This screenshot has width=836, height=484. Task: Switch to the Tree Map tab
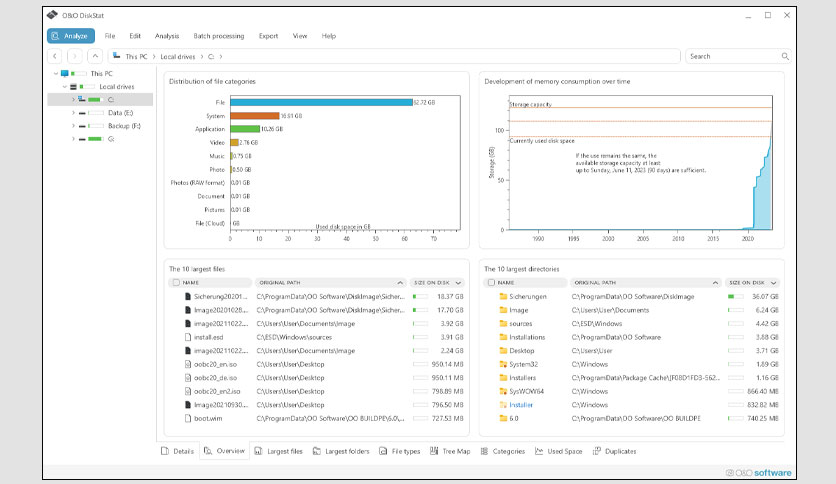tap(451, 451)
